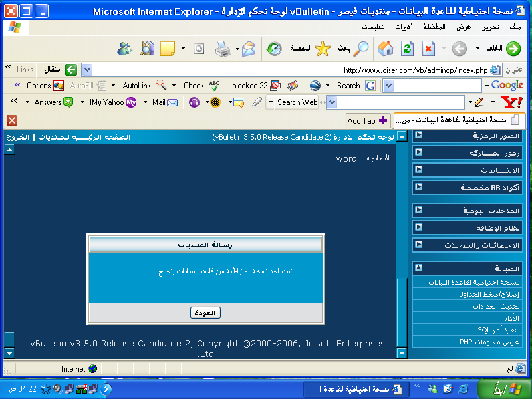532x399 pixels.
Task: Click the Yahoo! logo on Yahoo toolbar
Action: [x=511, y=102]
